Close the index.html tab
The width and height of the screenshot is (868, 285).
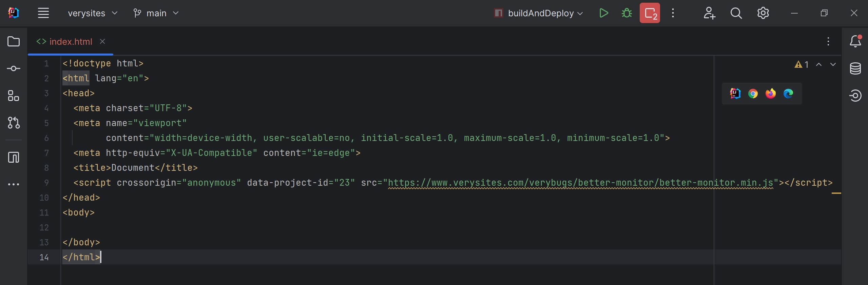(102, 41)
